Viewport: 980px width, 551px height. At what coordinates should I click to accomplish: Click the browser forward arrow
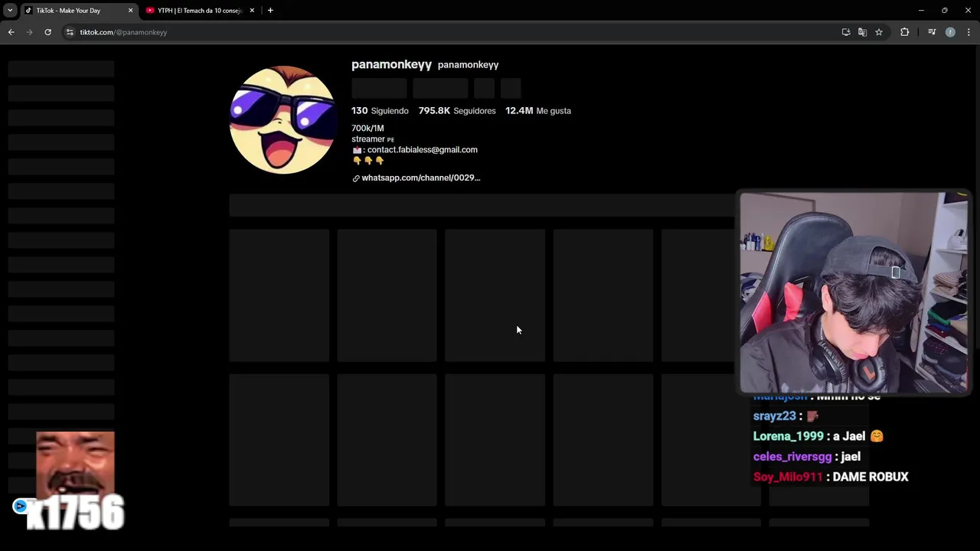pos(29,32)
